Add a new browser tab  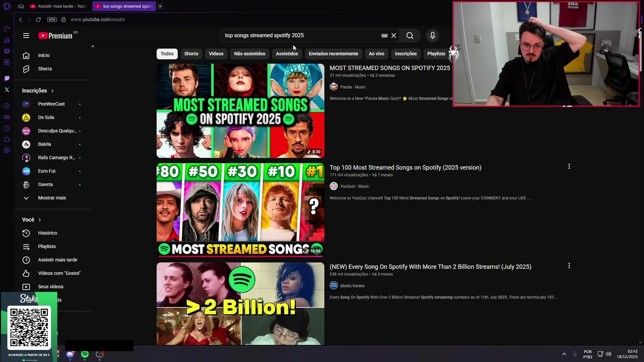pyautogui.click(x=160, y=7)
